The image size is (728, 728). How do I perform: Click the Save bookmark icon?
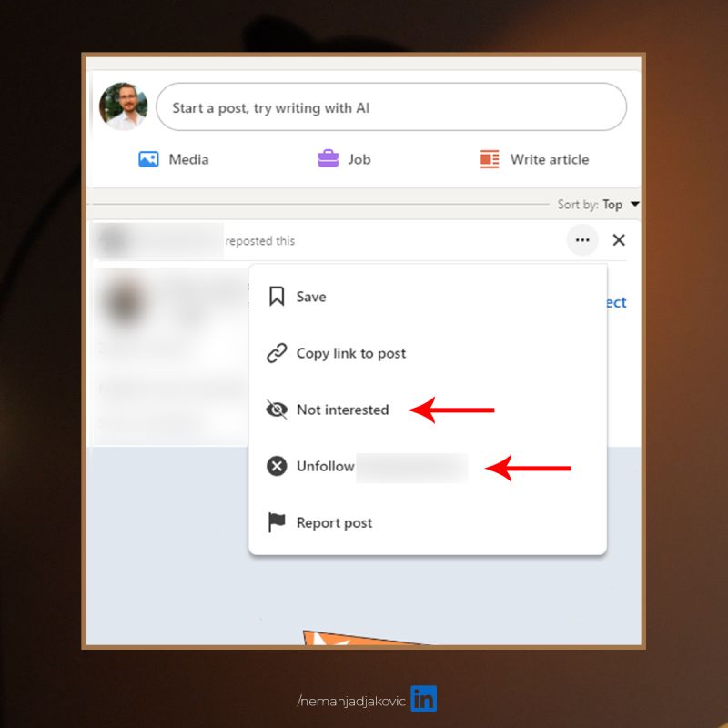277,297
